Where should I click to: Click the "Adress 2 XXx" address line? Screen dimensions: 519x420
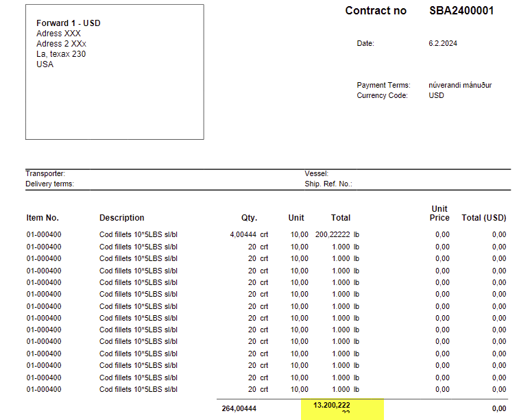point(61,44)
